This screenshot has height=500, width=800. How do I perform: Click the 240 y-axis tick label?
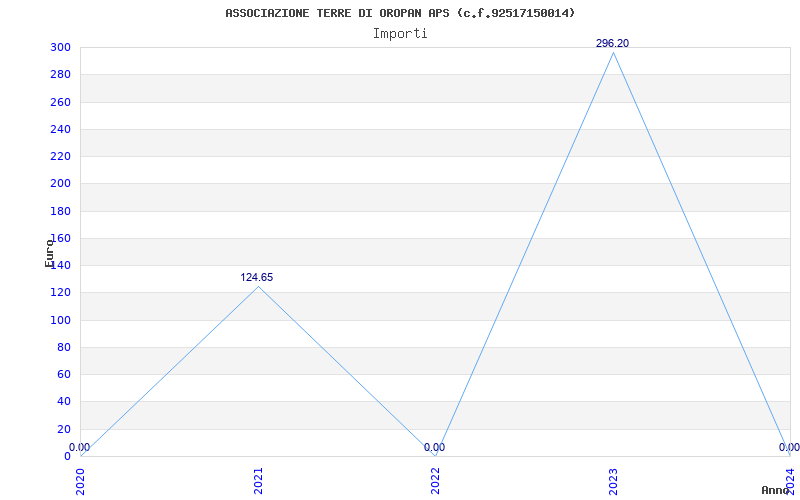click(x=60, y=129)
